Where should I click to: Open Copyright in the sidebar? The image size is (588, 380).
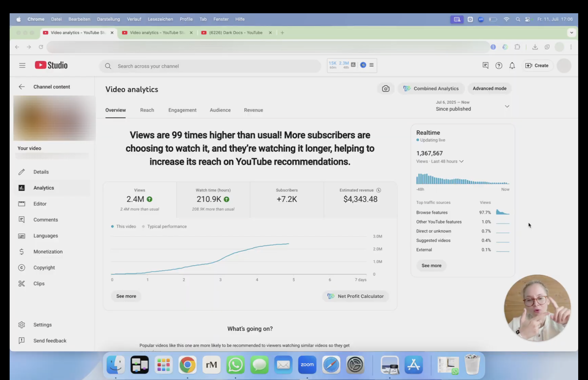coord(53,267)
